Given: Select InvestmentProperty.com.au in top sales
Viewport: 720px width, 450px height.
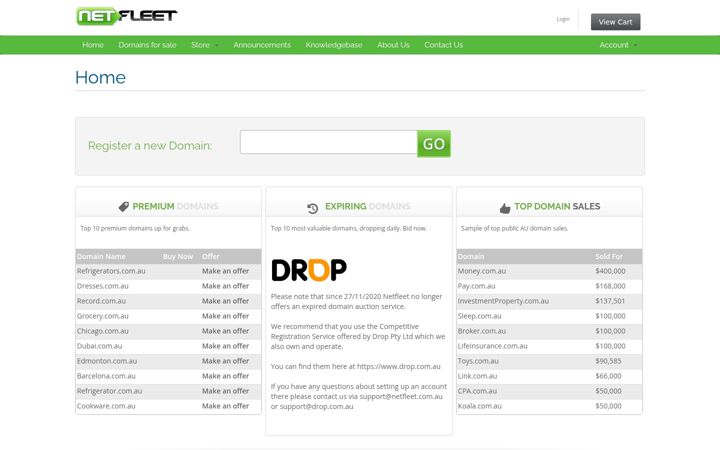Looking at the screenshot, I should (503, 301).
